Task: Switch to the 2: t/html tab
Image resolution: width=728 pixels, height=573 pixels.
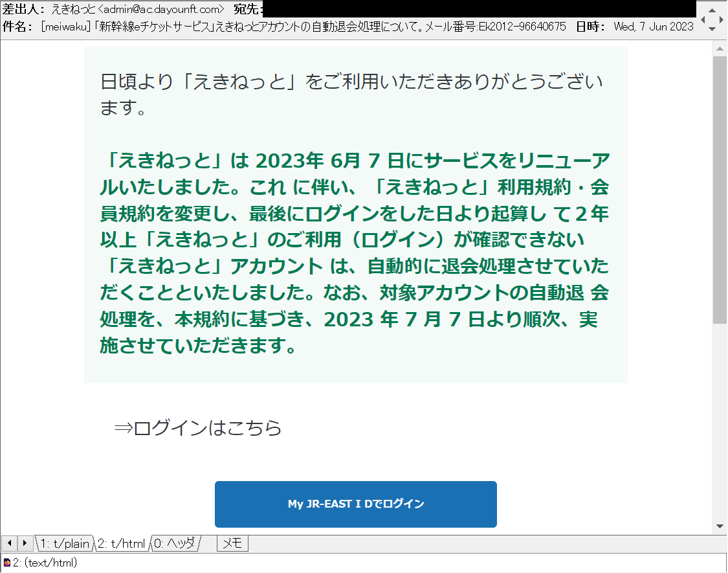Action: pyautogui.click(x=122, y=543)
